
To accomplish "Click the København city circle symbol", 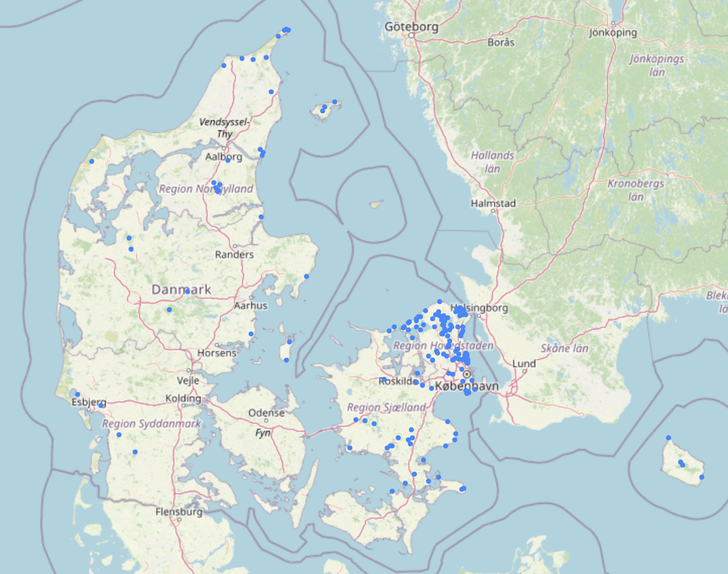I will point(467,374).
